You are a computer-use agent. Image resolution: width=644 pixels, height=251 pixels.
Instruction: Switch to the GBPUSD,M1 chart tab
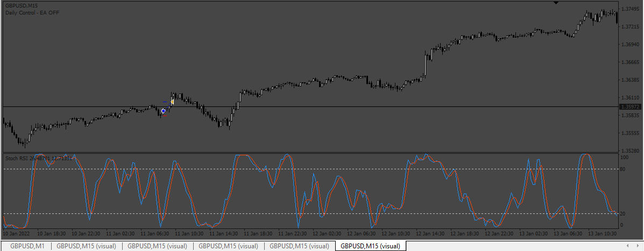27,246
